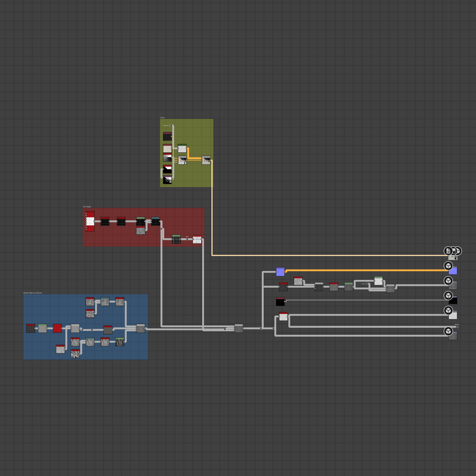The width and height of the screenshot is (476, 476).
Task: Select the Color frame title
Action: (162, 118)
